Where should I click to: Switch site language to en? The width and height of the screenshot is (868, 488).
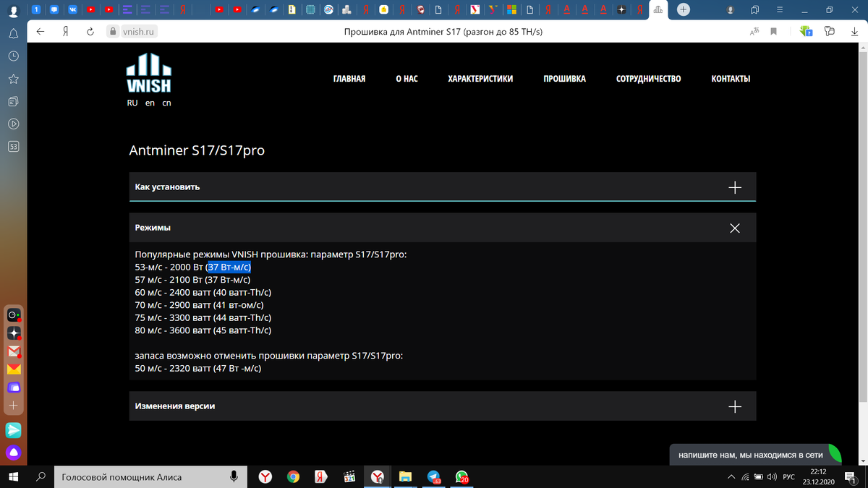pyautogui.click(x=150, y=103)
